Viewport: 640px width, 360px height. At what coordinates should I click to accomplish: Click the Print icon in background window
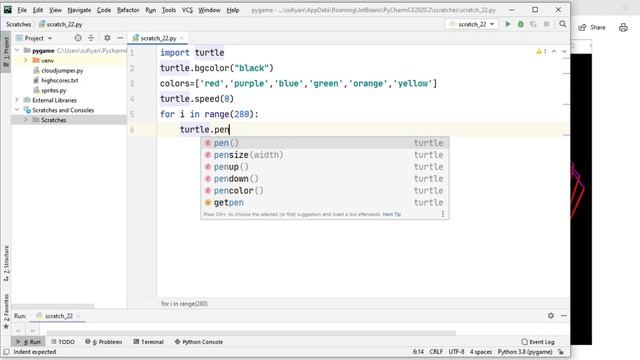click(623, 27)
